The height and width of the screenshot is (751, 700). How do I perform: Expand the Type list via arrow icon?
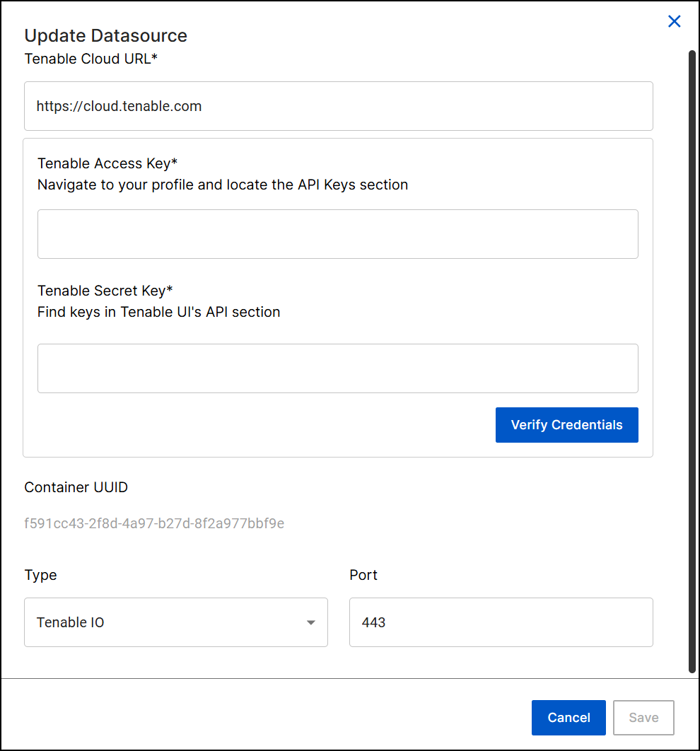(310, 623)
